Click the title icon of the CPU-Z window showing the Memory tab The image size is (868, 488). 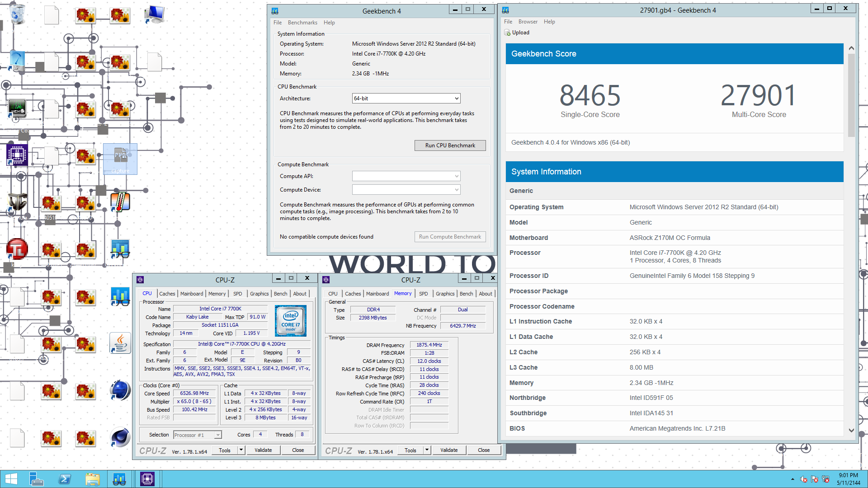tap(326, 280)
